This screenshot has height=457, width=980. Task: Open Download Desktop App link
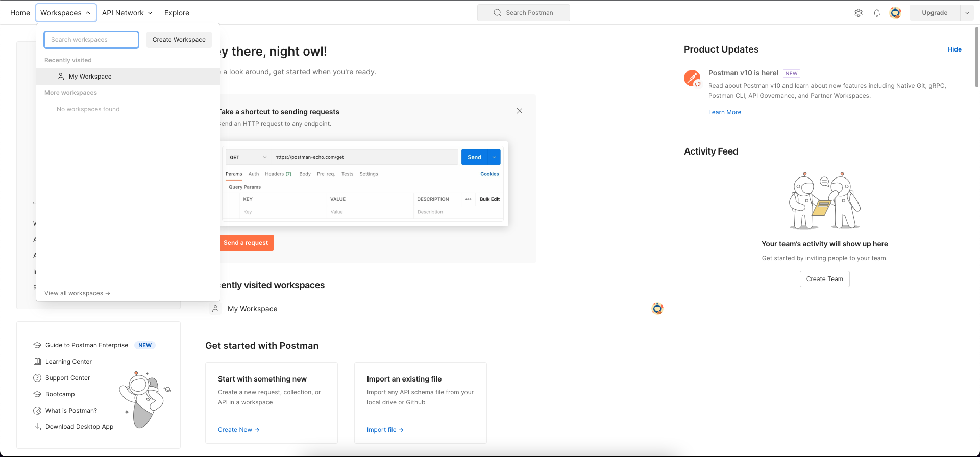point(79,427)
